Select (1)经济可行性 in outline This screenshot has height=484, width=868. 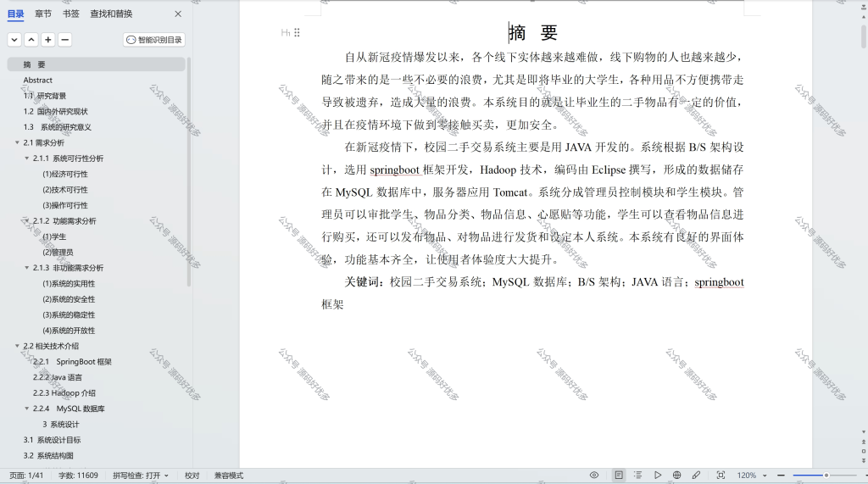coord(65,174)
